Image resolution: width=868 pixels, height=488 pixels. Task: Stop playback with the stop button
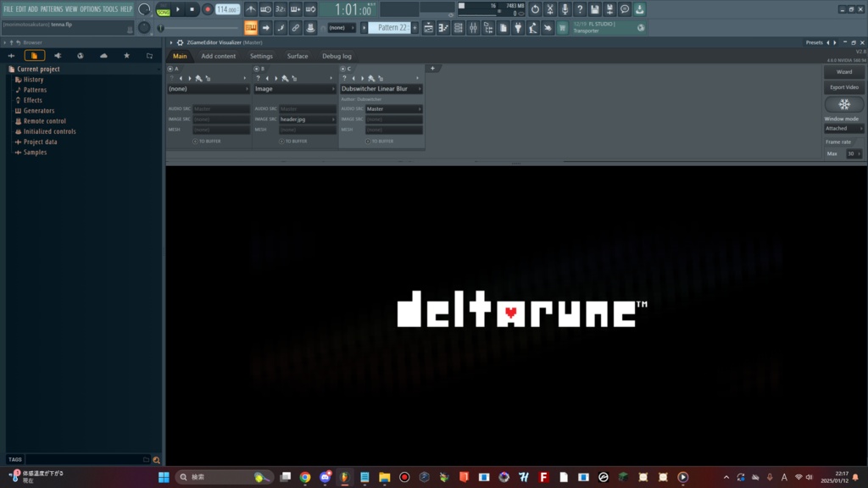click(192, 9)
